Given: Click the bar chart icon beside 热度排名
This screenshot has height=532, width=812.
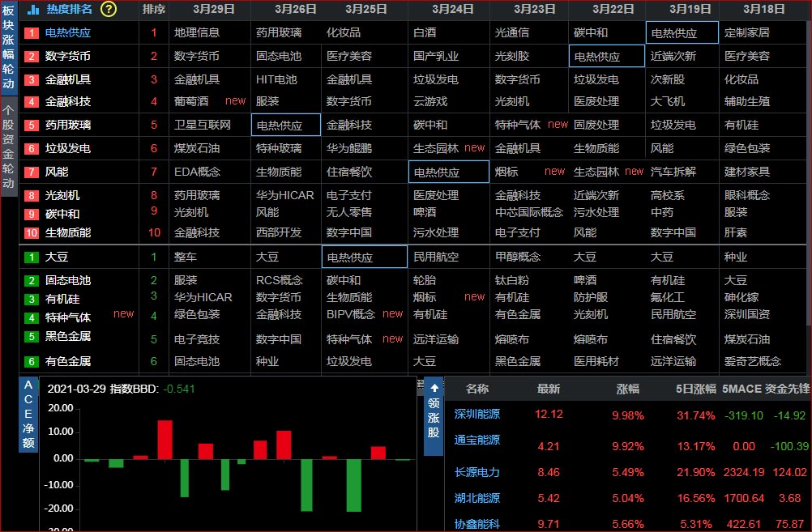Looking at the screenshot, I should (x=33, y=10).
